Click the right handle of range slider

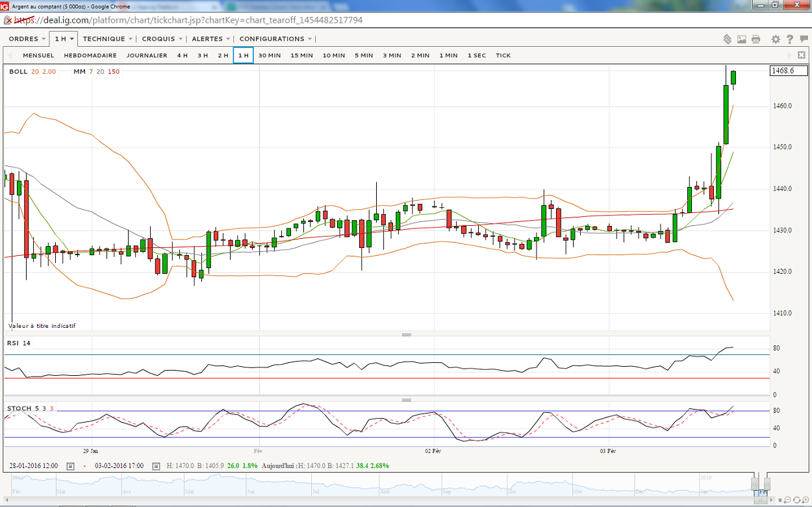[767, 484]
